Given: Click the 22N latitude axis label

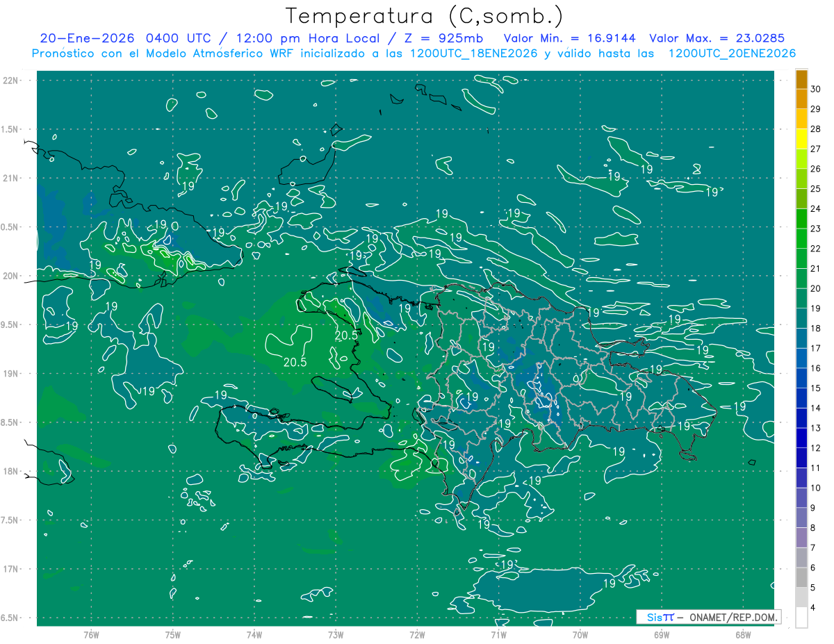Looking at the screenshot, I should (11, 80).
